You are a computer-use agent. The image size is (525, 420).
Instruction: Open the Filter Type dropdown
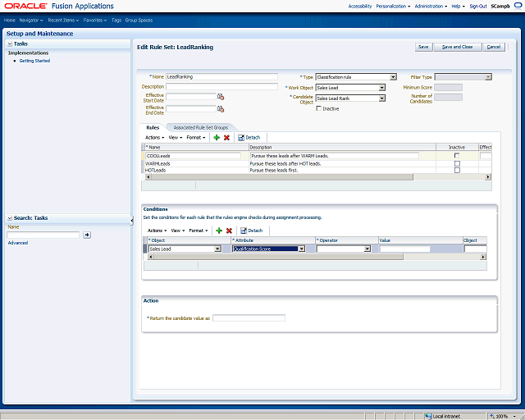(488, 77)
